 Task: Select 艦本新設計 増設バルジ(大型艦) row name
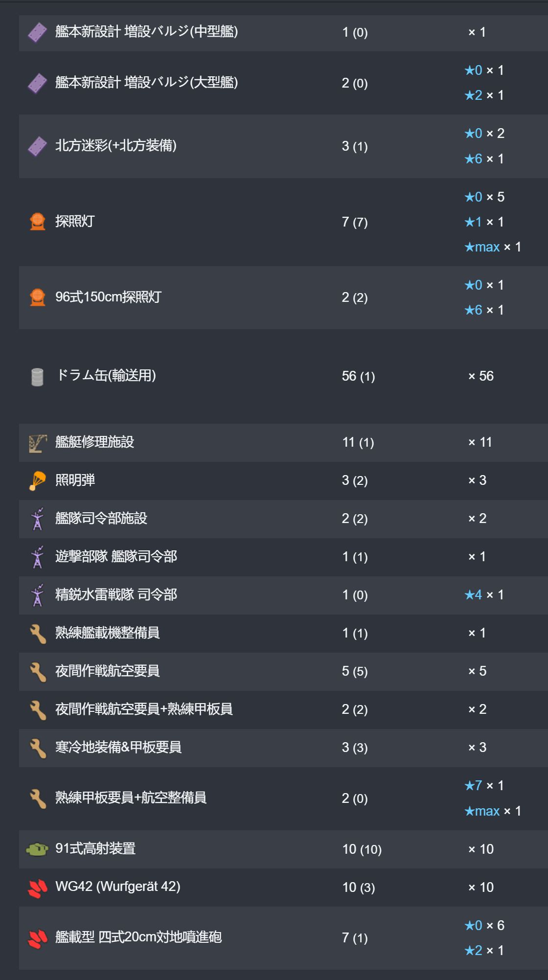click(x=146, y=83)
